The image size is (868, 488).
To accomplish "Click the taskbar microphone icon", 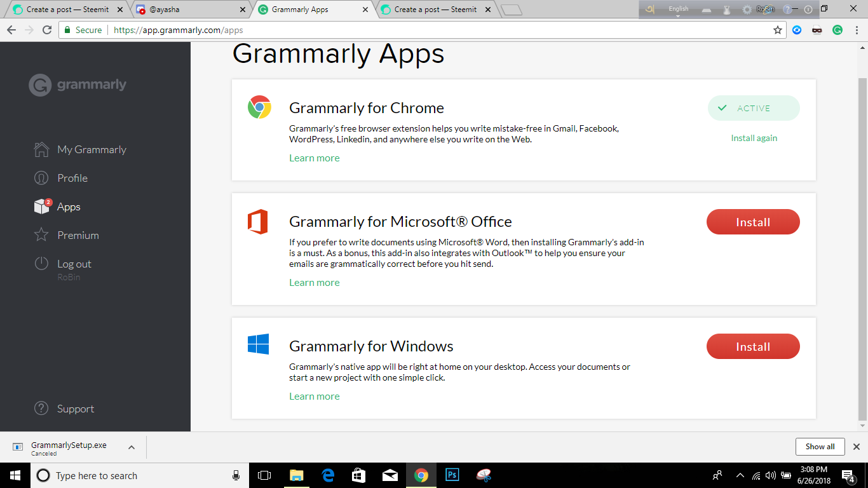I will point(236,475).
